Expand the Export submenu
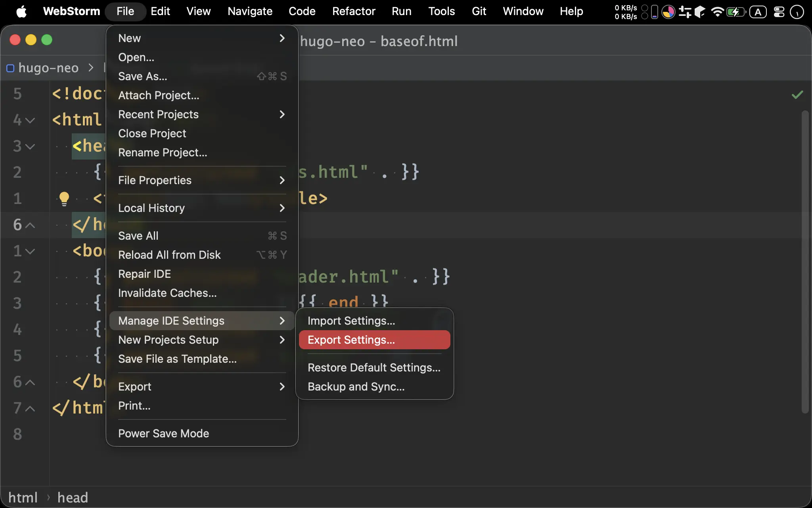 click(x=202, y=387)
